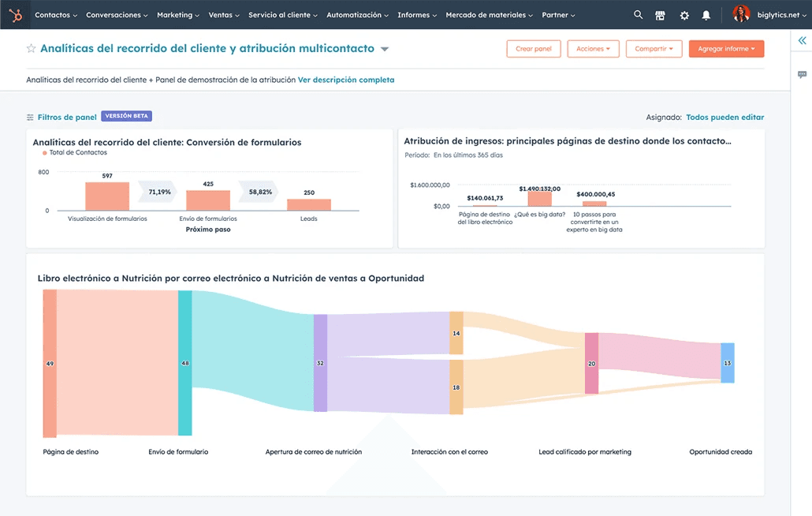The width and height of the screenshot is (812, 516).
Task: Click the Crear panel button
Action: click(x=534, y=49)
